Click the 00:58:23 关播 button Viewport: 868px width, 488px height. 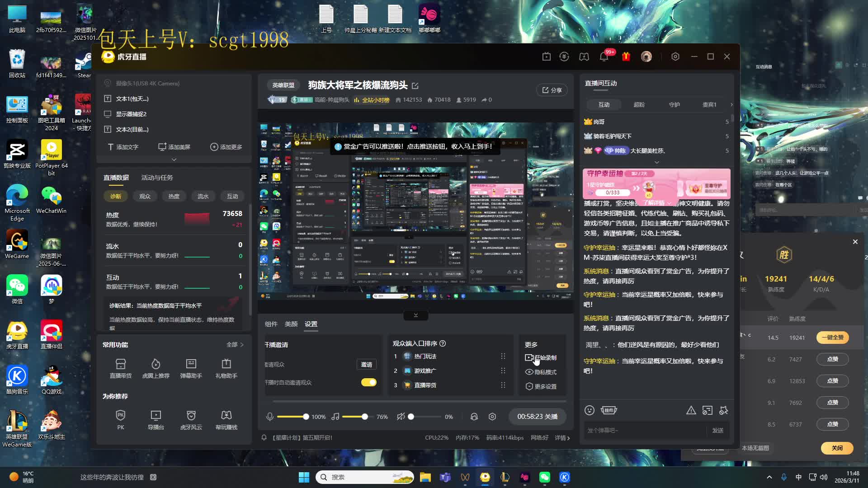coord(537,417)
